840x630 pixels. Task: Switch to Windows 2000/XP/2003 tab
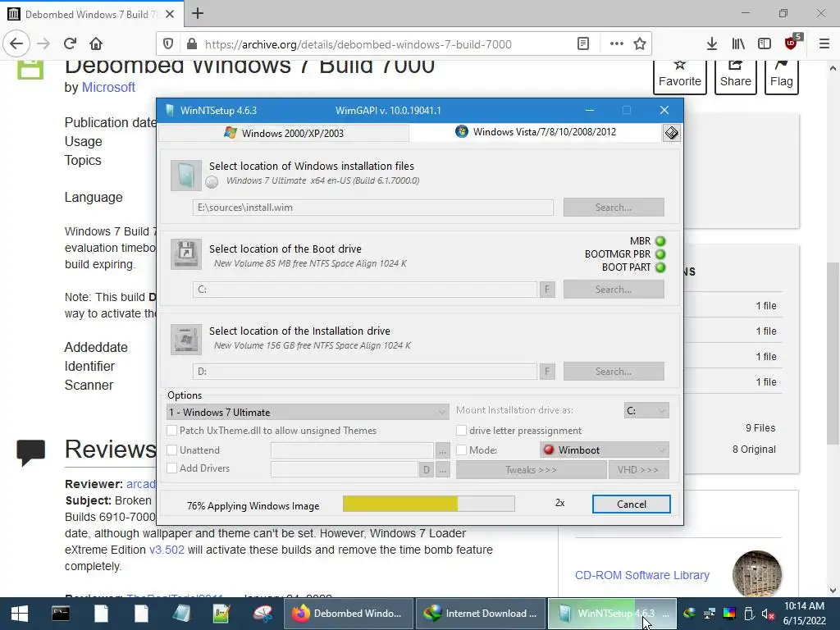coord(284,133)
